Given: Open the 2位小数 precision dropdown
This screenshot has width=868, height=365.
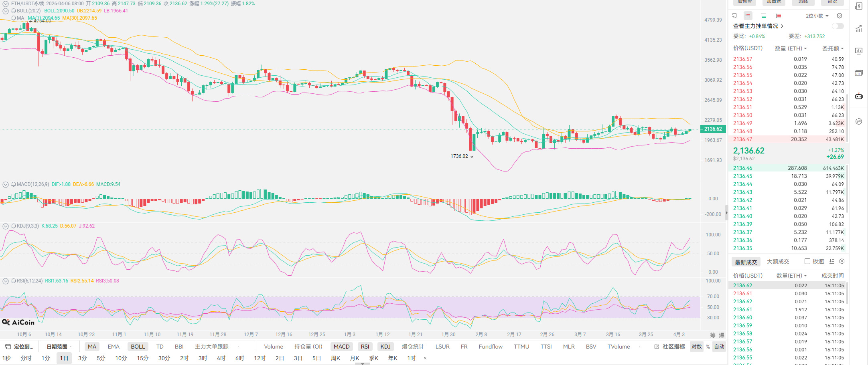Looking at the screenshot, I should [x=817, y=16].
